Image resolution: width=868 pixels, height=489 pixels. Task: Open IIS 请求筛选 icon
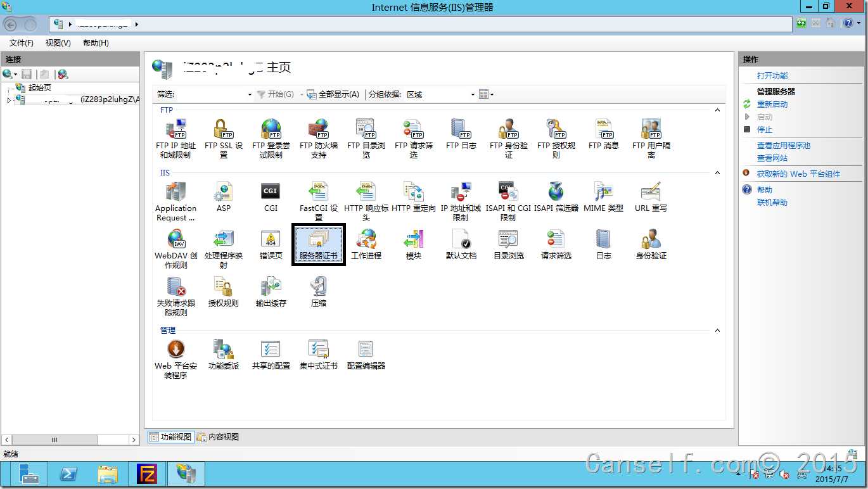pos(556,244)
